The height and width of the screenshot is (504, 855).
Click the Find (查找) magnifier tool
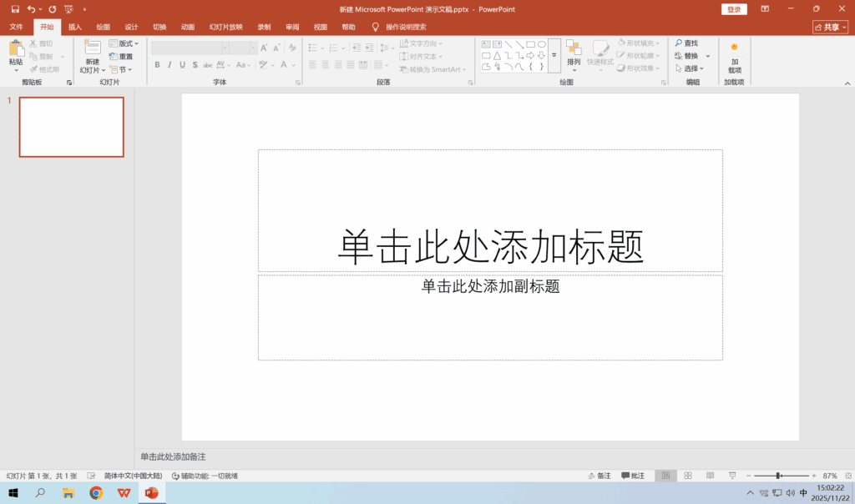(686, 43)
